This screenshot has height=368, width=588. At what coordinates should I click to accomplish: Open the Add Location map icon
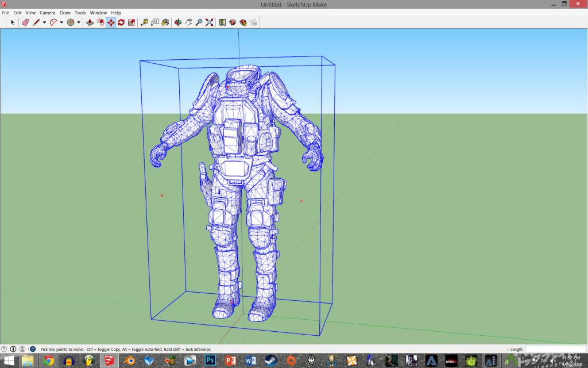tap(222, 22)
